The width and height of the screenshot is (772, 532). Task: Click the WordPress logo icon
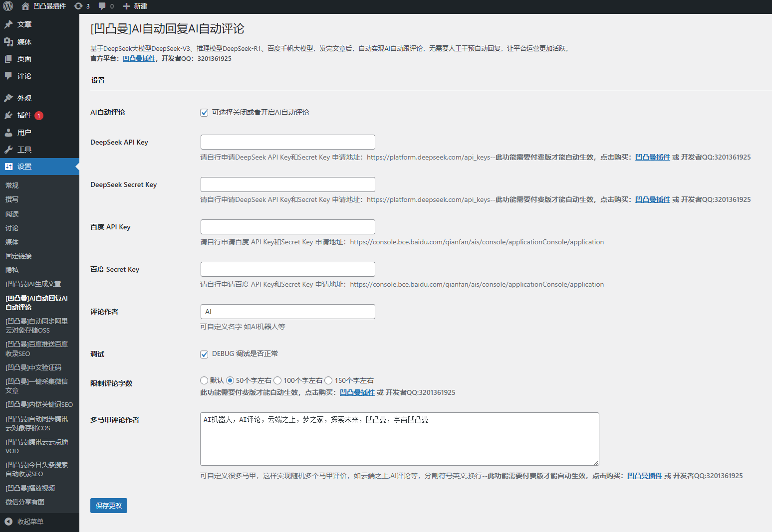click(8, 6)
